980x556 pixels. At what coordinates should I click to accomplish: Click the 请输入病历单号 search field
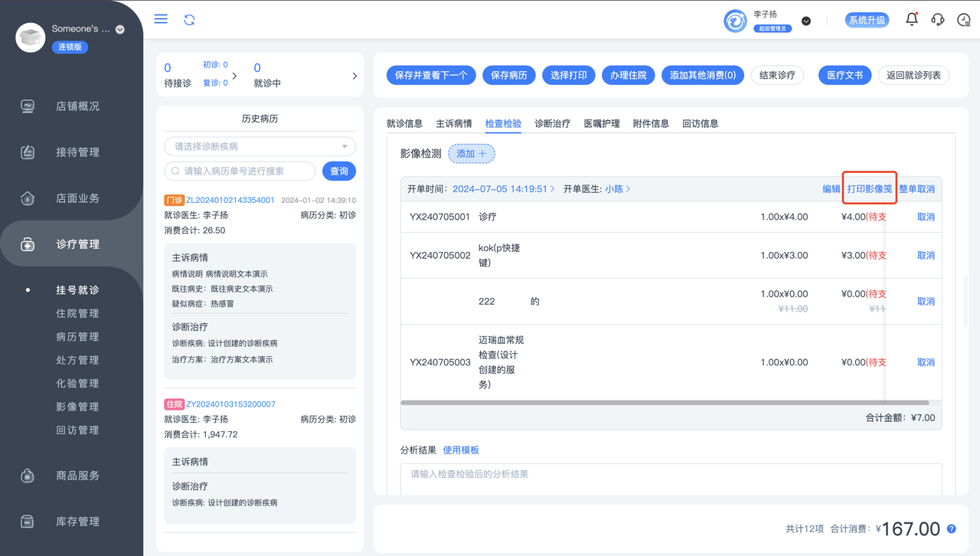tap(245, 172)
